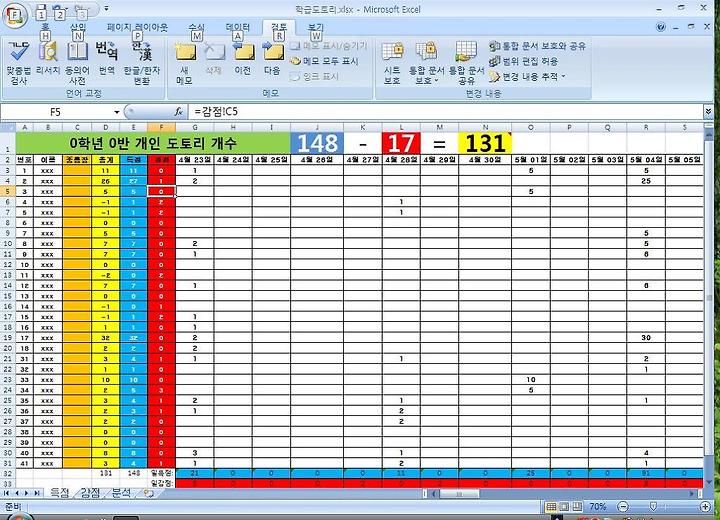
Task: Run the 맞춤법 검사 spelling check
Action: point(18,63)
